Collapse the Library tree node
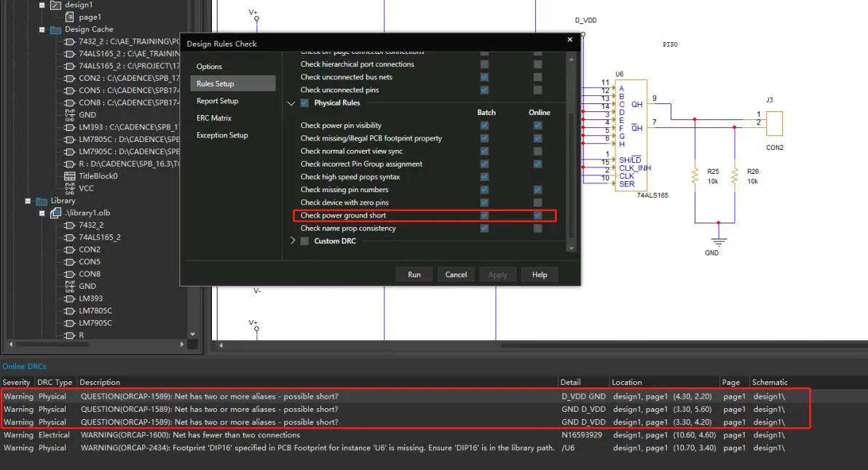 pyautogui.click(x=28, y=201)
